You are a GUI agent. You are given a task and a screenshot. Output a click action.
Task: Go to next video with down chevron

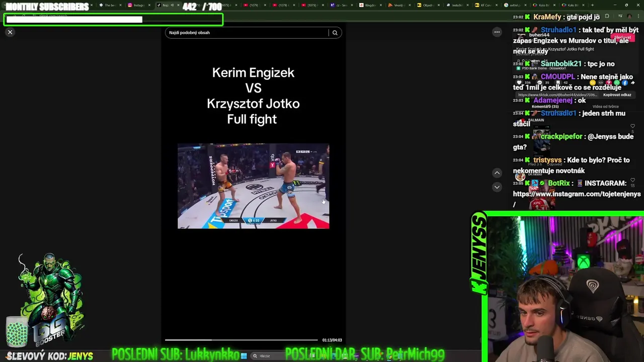497,187
